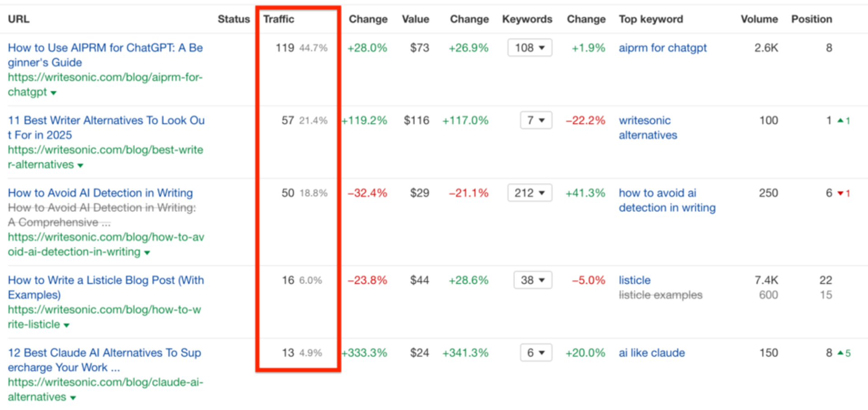Click 'how to avoid ai detection in writing' keyword
This screenshot has height=410, width=868.
coord(667,200)
